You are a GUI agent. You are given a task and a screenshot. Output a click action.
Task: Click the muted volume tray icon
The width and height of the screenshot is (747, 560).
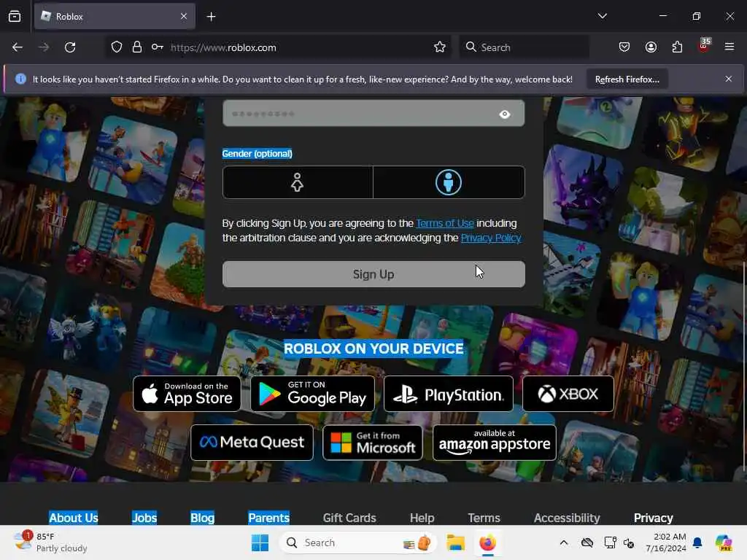629,542
